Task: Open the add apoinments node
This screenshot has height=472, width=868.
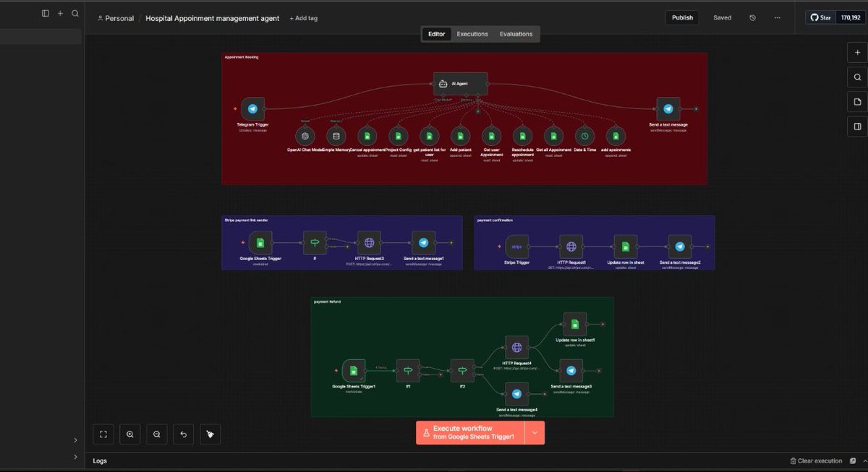Action: pyautogui.click(x=615, y=135)
